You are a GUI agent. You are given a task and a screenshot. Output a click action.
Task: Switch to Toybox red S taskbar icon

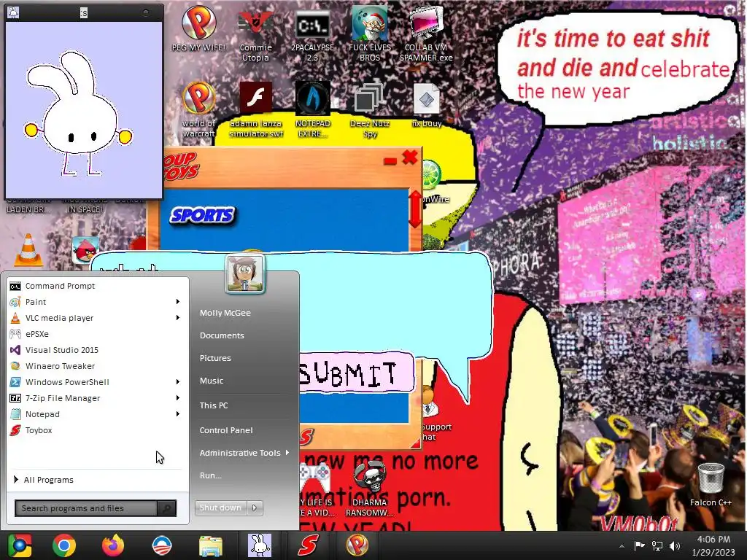(309, 545)
